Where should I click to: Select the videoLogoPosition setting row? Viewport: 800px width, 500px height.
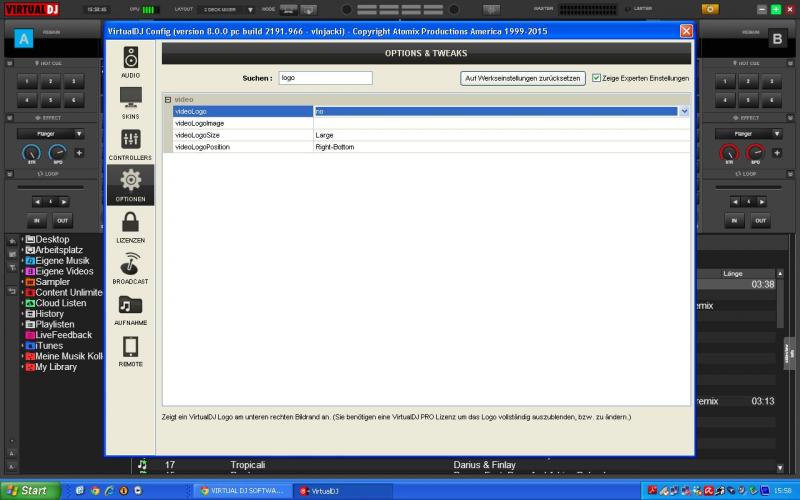click(x=431, y=147)
